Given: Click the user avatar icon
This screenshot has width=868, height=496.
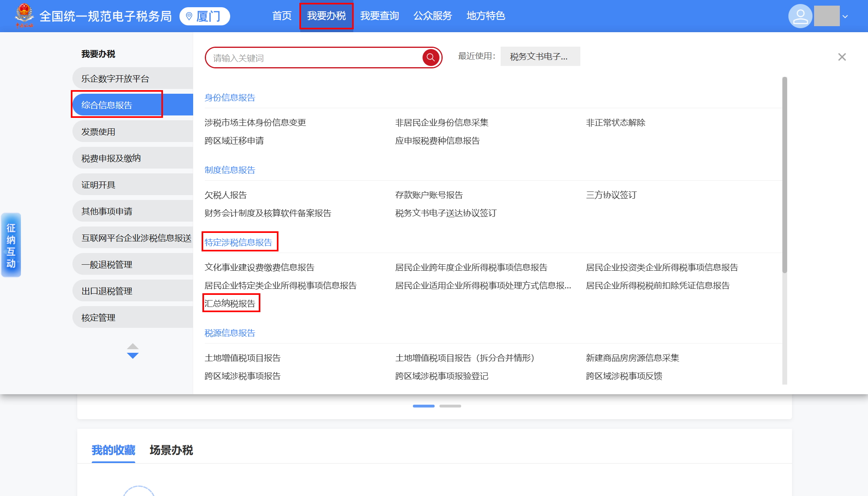Looking at the screenshot, I should coord(800,16).
